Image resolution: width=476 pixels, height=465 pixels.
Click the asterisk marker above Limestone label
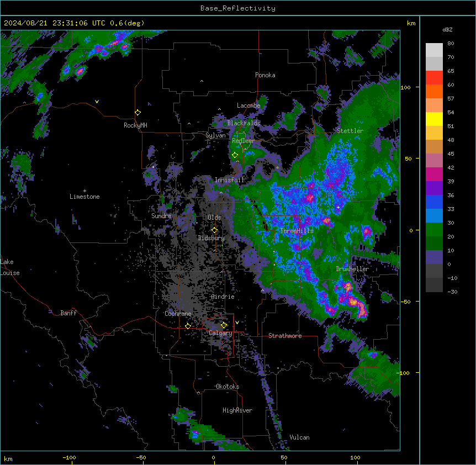click(x=84, y=191)
